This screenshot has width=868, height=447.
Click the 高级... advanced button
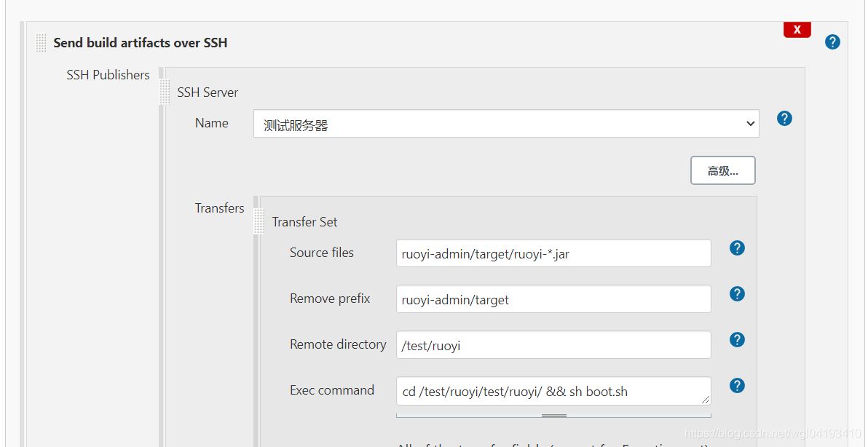pos(722,170)
